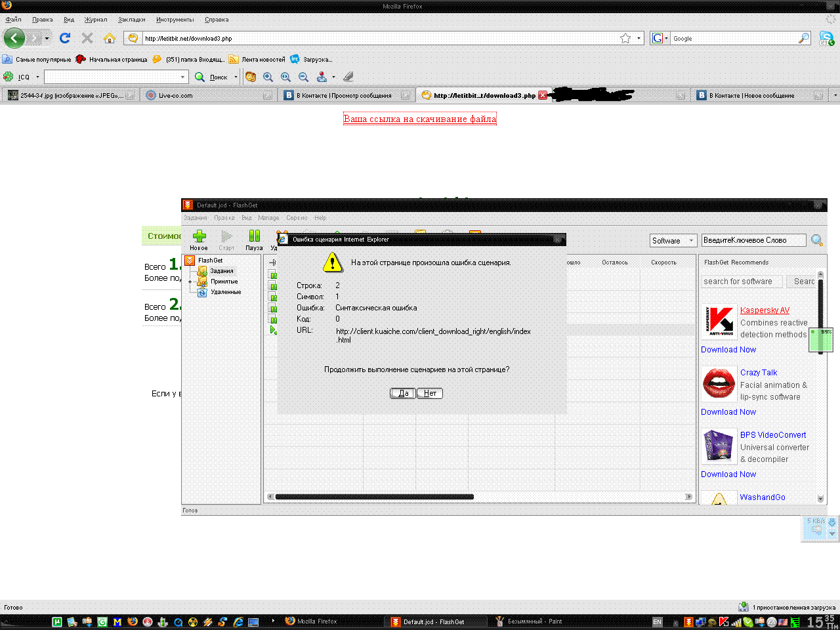Image resolution: width=840 pixels, height=630 pixels.
Task: Open the ICQ toolbar dropdown arrow
Action: (x=37, y=77)
